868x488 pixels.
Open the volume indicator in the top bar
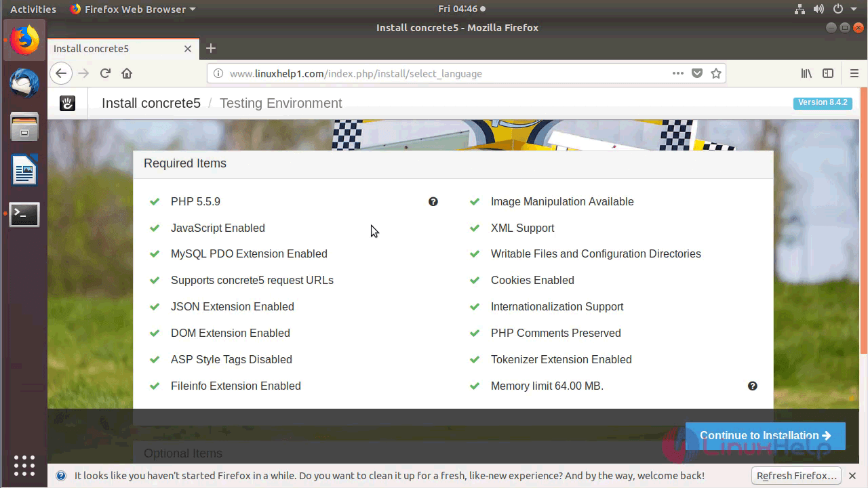(x=818, y=9)
